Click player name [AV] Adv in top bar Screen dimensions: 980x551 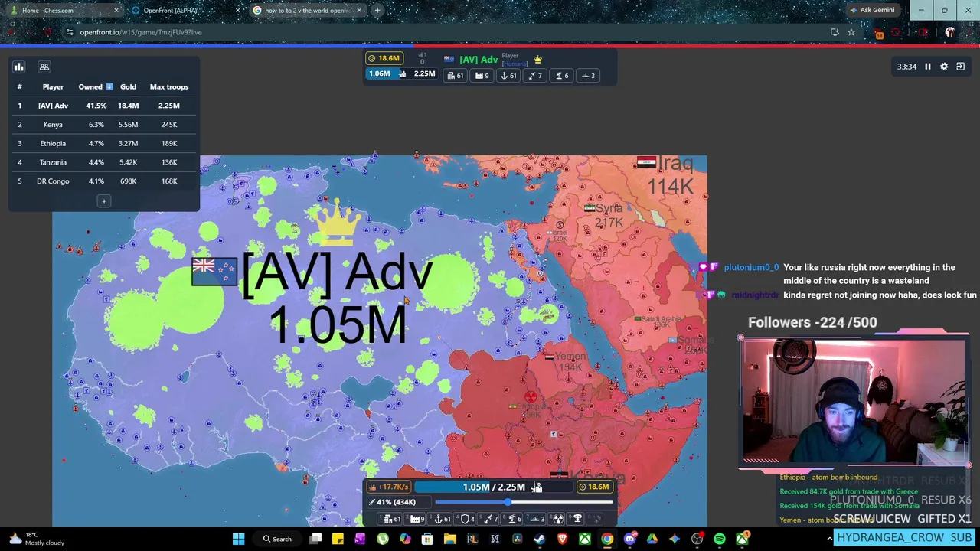pos(479,60)
